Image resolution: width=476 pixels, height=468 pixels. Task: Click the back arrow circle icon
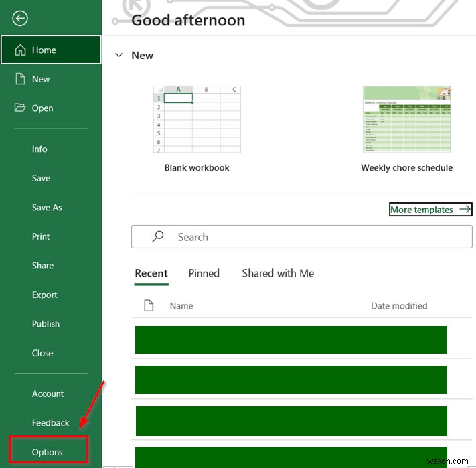20,19
